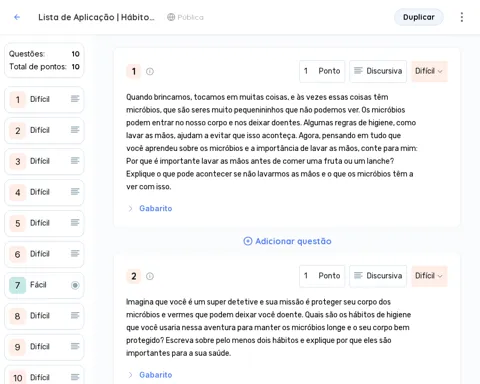Image resolution: width=480 pixels, height=384 pixels.
Task: Click the info icon beside question 1
Action: pos(150,71)
